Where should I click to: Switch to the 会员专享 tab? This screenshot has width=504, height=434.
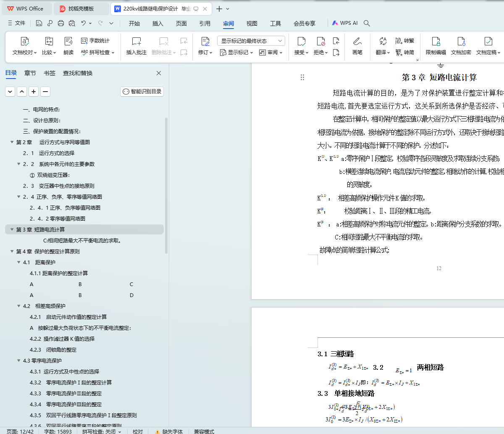[304, 24]
